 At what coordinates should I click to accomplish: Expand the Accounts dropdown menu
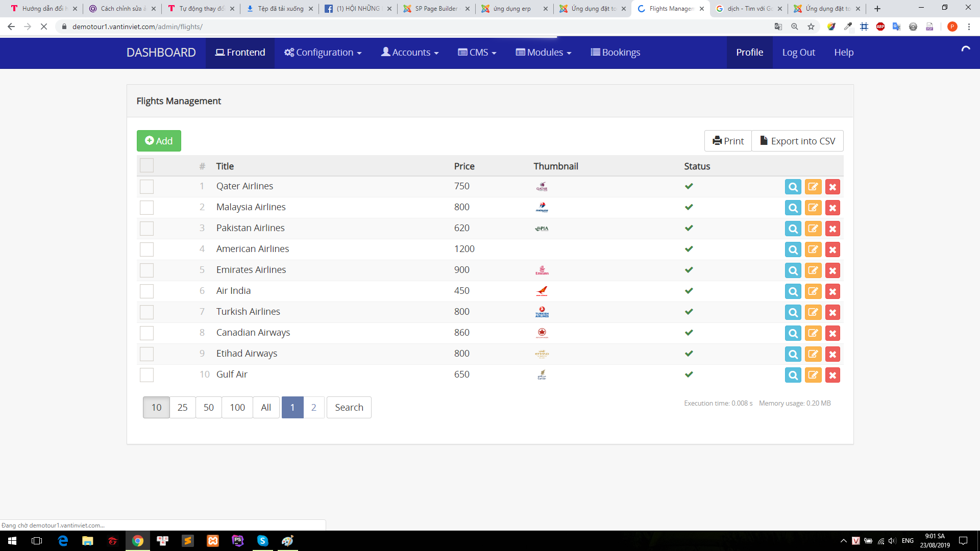[x=410, y=53]
